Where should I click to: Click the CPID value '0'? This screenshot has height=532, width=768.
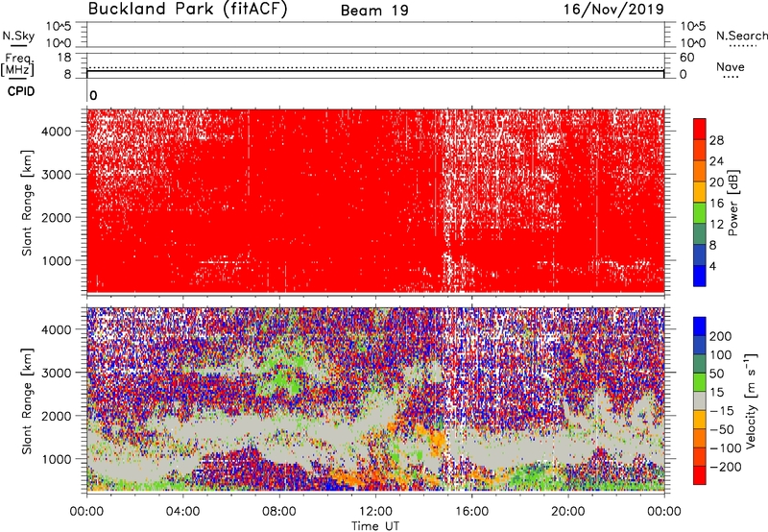tap(93, 95)
